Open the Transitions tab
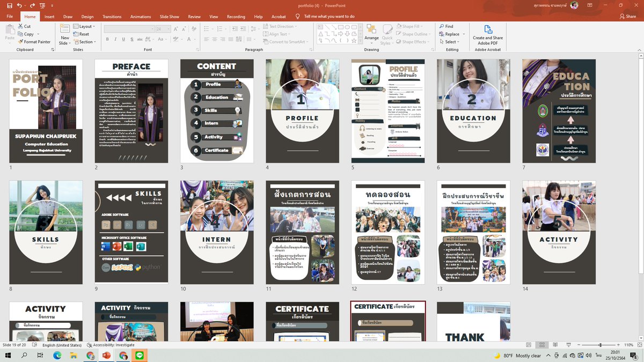 112,17
